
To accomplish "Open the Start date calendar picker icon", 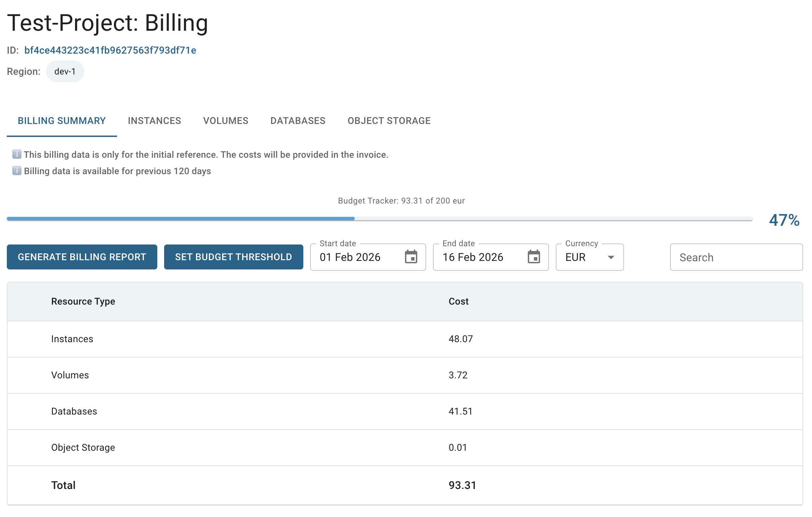I will coord(411,257).
